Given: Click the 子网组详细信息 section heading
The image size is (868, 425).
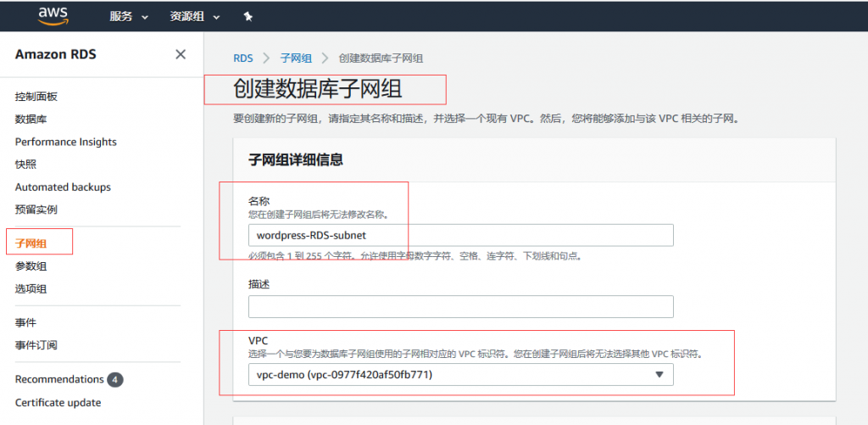Looking at the screenshot, I should tap(296, 160).
